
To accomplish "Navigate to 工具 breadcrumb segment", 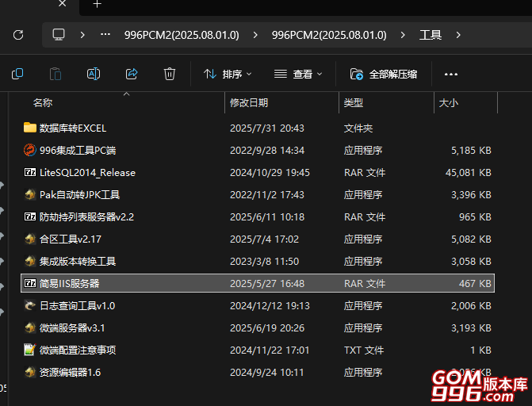I will [431, 35].
